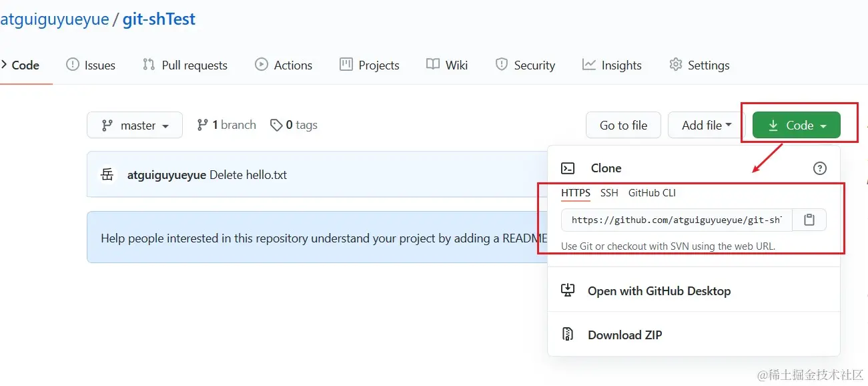Viewport: 868px width, 386px height.
Task: View the 0 tags link
Action: click(x=294, y=125)
